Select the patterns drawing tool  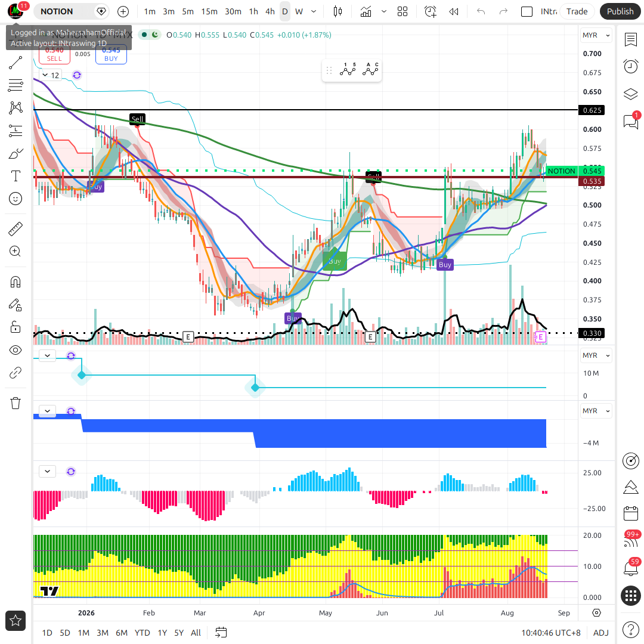(x=15, y=107)
